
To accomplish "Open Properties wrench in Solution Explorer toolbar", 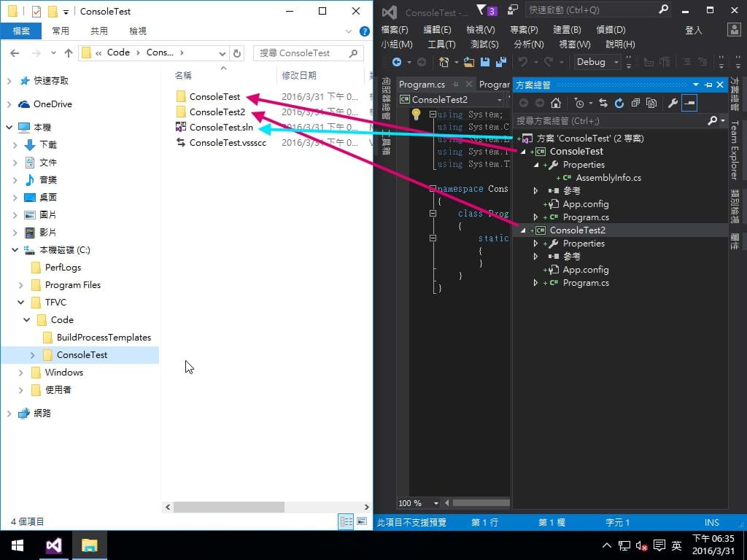I will point(673,103).
